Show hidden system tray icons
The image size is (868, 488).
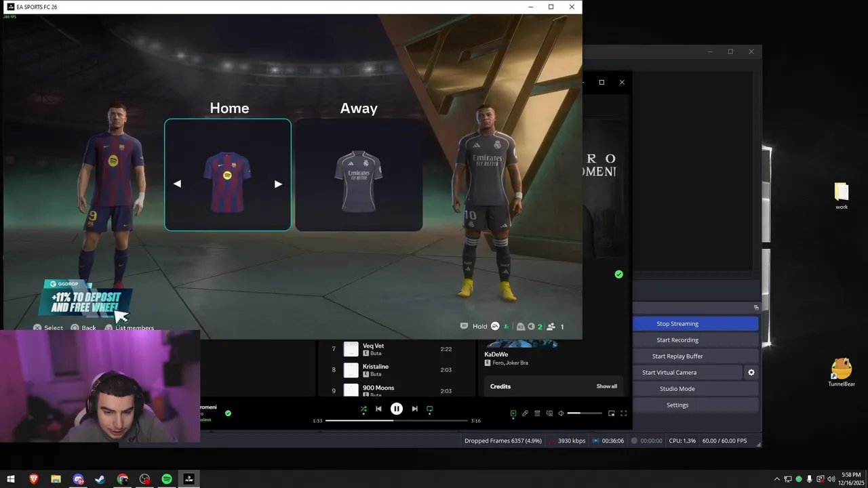click(x=777, y=479)
